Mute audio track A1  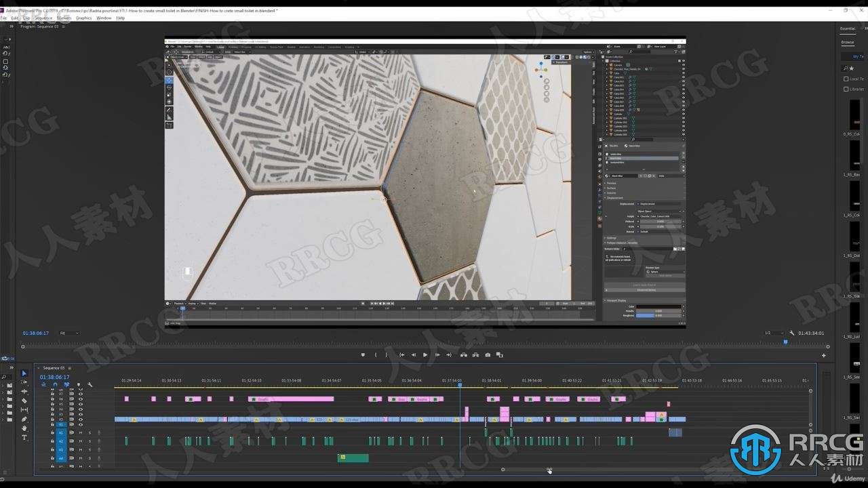click(x=81, y=432)
